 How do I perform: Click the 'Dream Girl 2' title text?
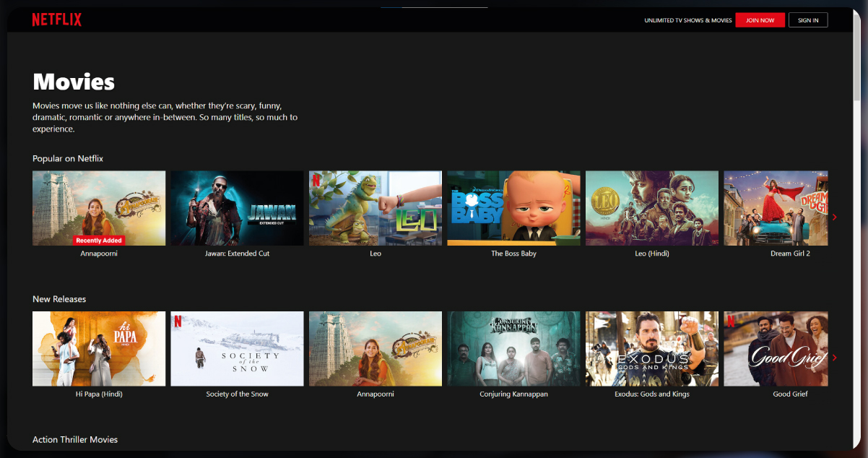790,254
